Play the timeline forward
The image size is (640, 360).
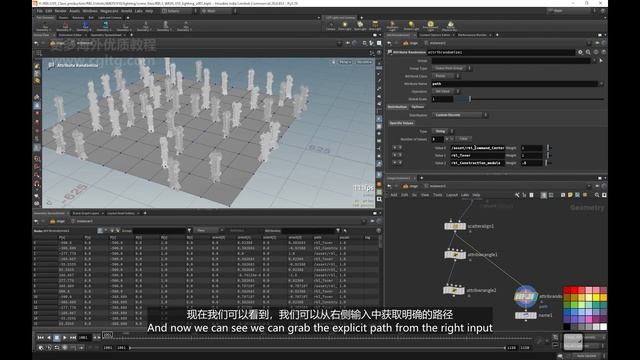click(x=64, y=338)
